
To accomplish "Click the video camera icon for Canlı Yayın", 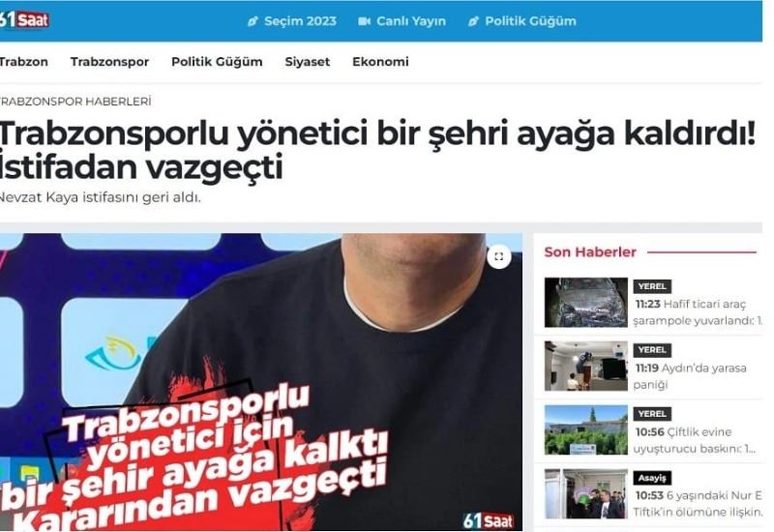I will coord(365,21).
